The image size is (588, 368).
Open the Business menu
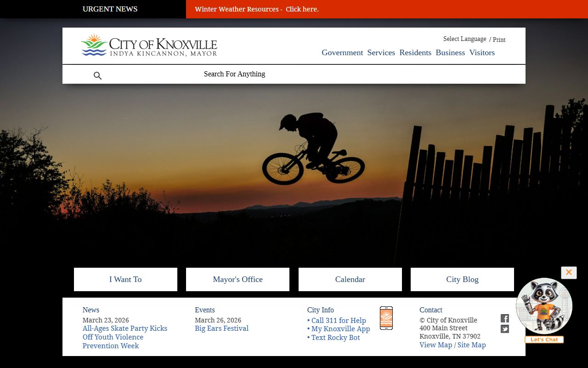[x=450, y=52]
